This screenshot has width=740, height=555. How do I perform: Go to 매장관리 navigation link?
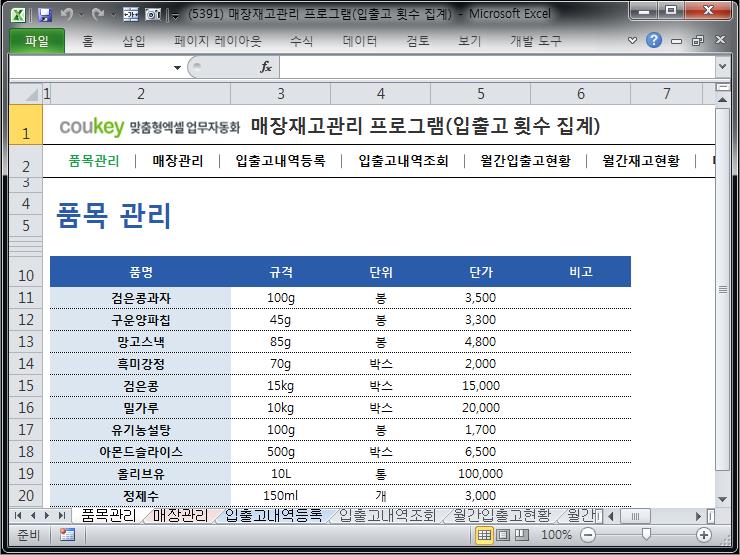pyautogui.click(x=177, y=161)
